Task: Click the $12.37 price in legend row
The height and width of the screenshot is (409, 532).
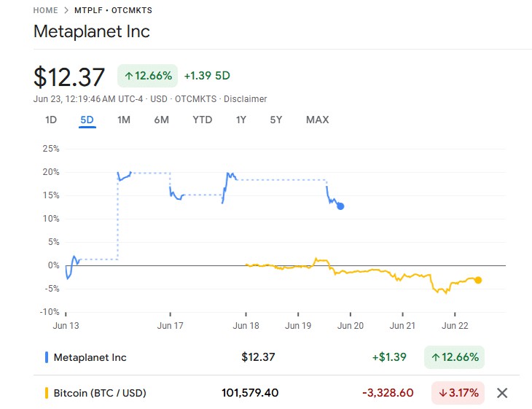Action: click(x=258, y=357)
